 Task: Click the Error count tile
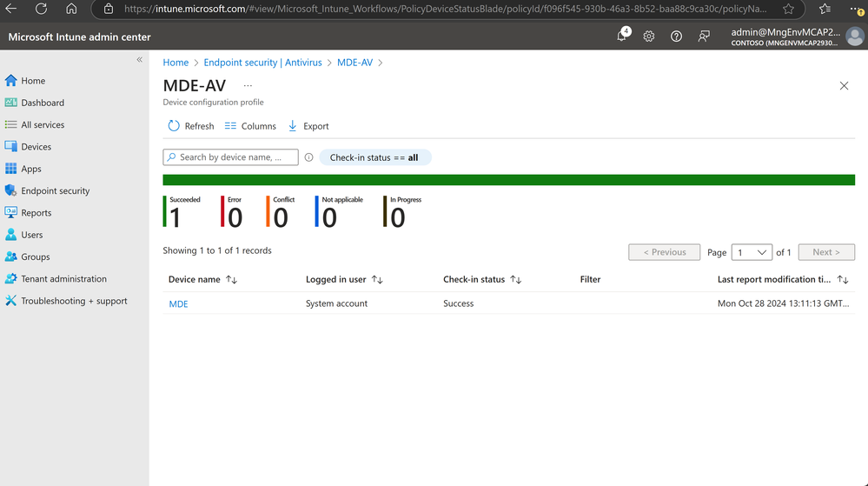[x=232, y=211]
